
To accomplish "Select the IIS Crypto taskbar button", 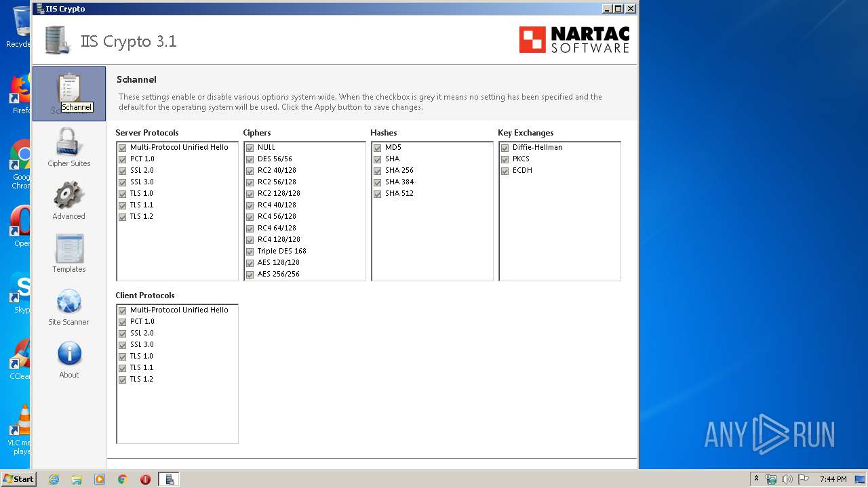I will coord(169,479).
